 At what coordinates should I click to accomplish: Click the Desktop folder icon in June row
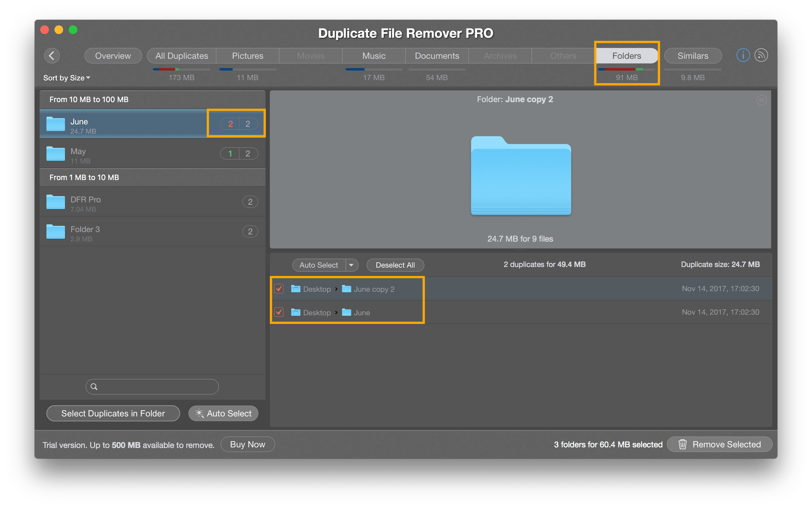tap(296, 312)
